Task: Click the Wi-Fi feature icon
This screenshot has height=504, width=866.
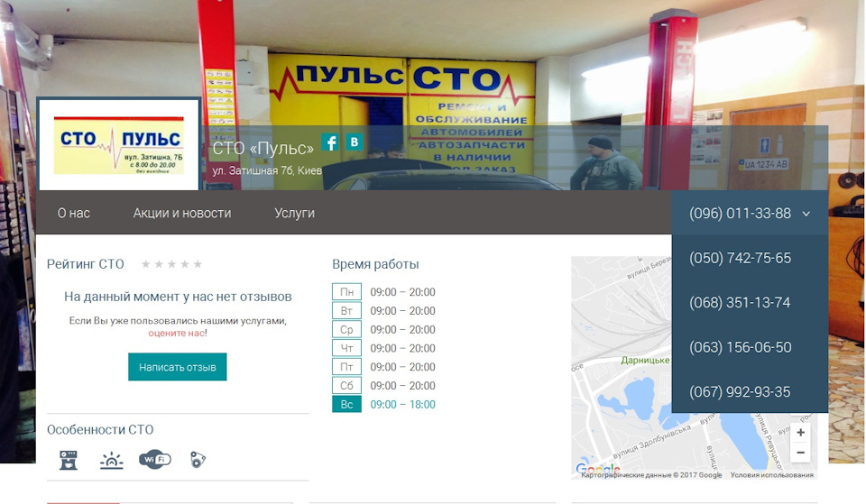Action: [x=154, y=459]
